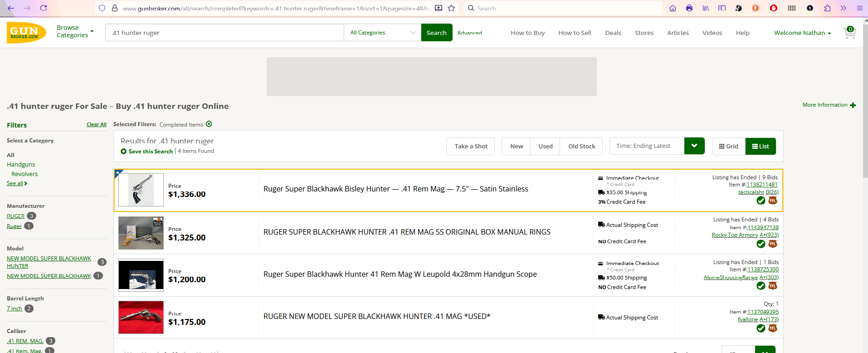This screenshot has width=868, height=353.
Task: Click the verified checkmark badge for tacticalsht
Action: pyautogui.click(x=761, y=201)
